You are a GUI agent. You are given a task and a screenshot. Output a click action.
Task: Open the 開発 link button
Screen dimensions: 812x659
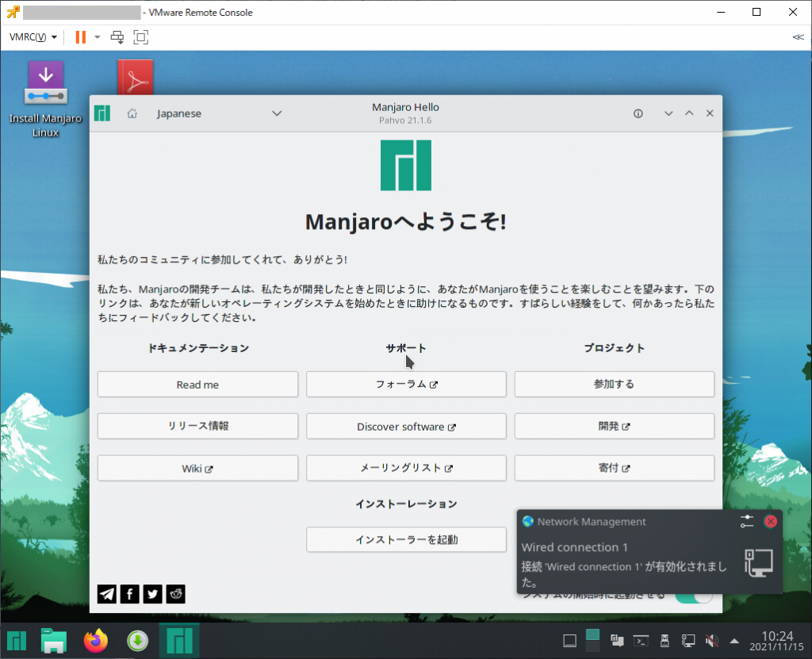615,426
